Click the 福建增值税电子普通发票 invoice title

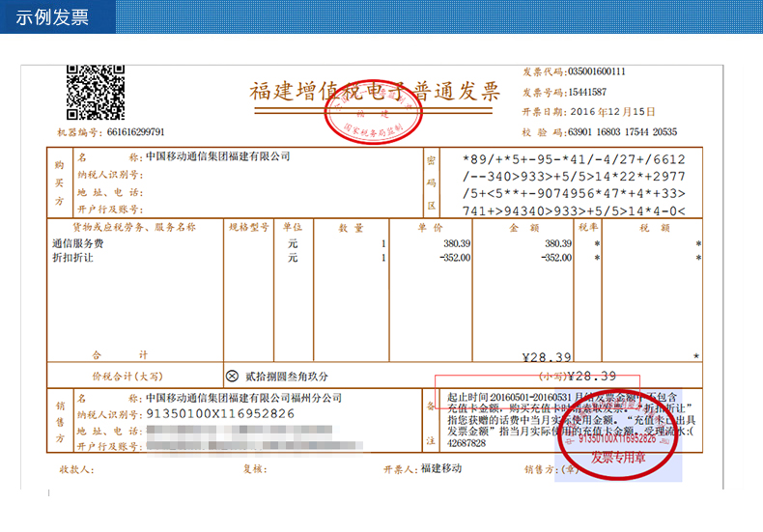(374, 91)
